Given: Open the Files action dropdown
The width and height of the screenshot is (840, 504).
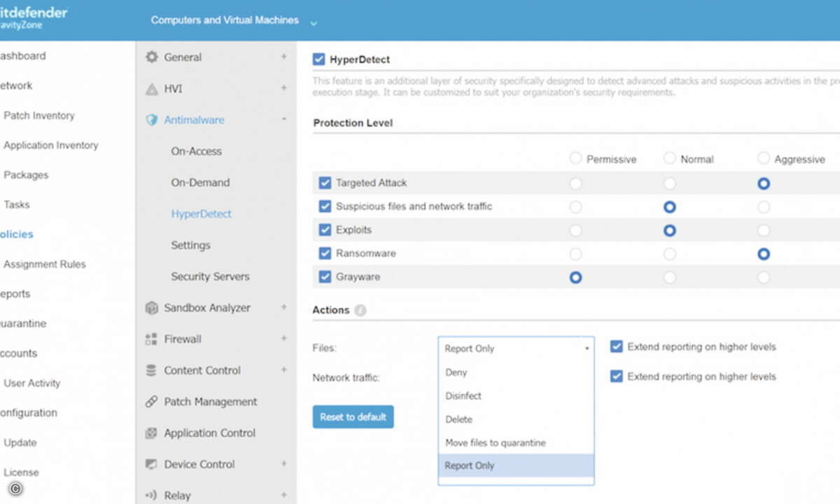Looking at the screenshot, I should coord(516,348).
